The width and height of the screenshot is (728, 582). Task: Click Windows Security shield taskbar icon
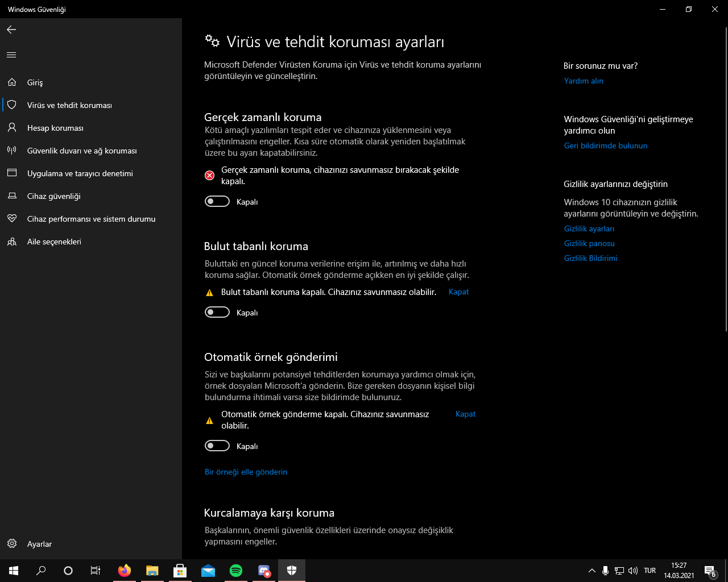coord(292,571)
